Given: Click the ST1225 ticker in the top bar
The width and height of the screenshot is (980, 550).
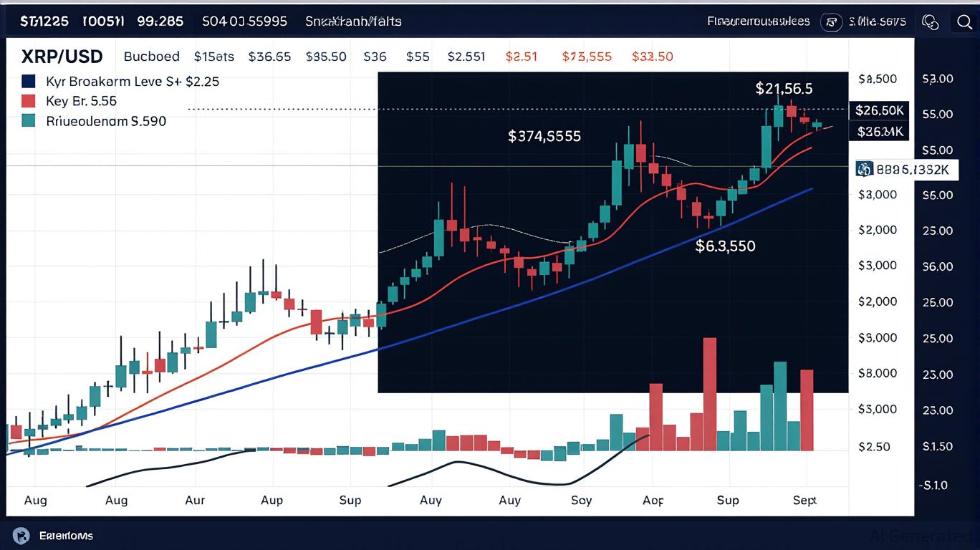Looking at the screenshot, I should click(44, 21).
